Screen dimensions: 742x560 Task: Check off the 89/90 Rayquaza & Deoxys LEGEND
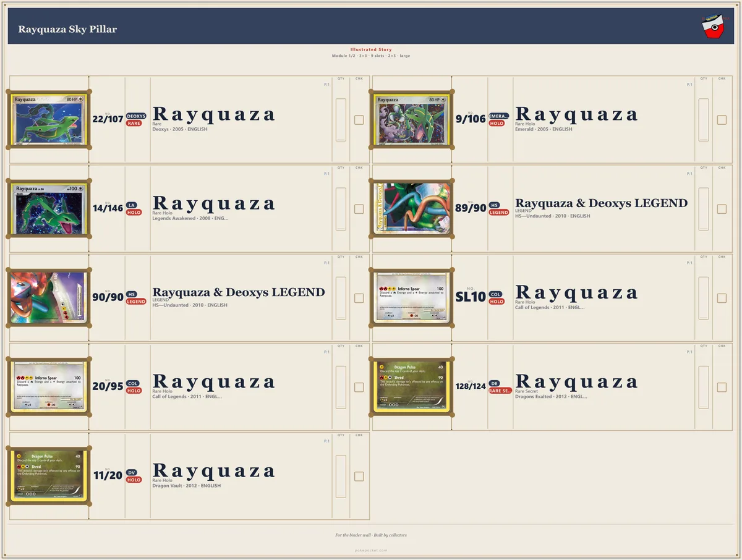722,209
